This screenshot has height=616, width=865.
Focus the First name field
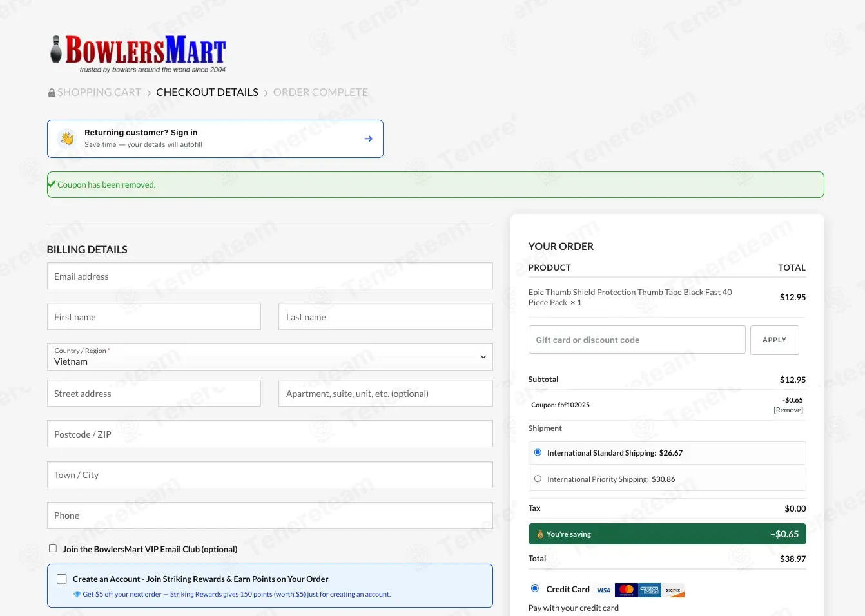pyautogui.click(x=154, y=316)
